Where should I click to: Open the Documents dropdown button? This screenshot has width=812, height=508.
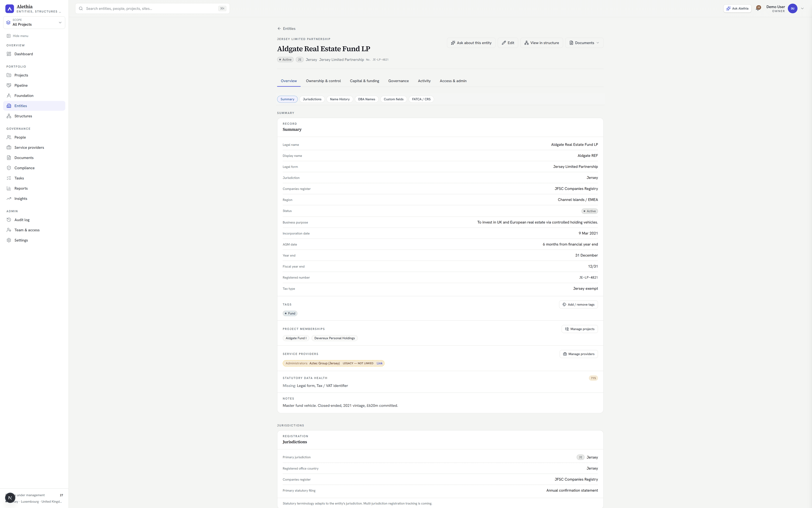(x=584, y=43)
